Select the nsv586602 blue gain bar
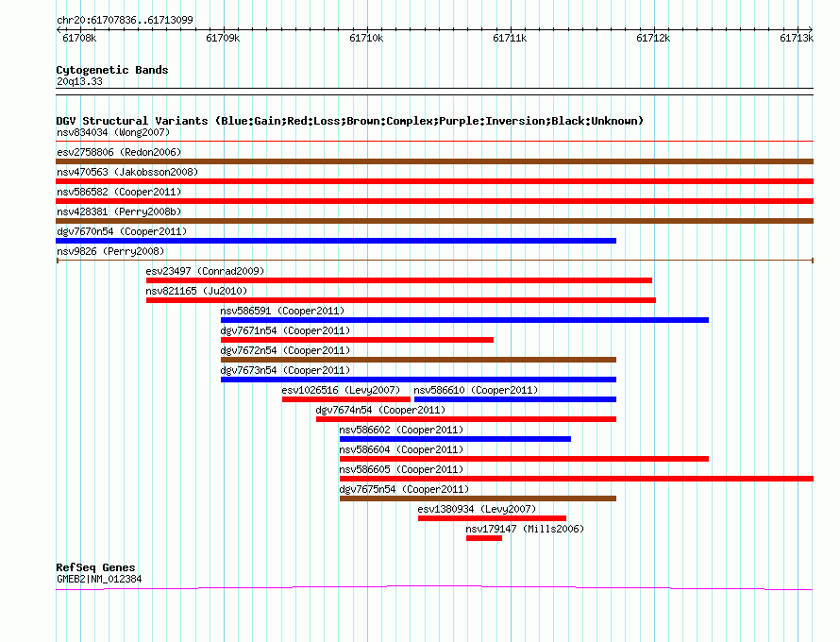Screen dimensions: 840x642 [455, 439]
